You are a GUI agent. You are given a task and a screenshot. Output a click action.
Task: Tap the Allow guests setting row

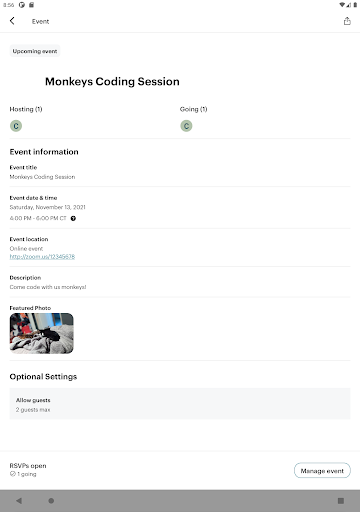(x=180, y=404)
